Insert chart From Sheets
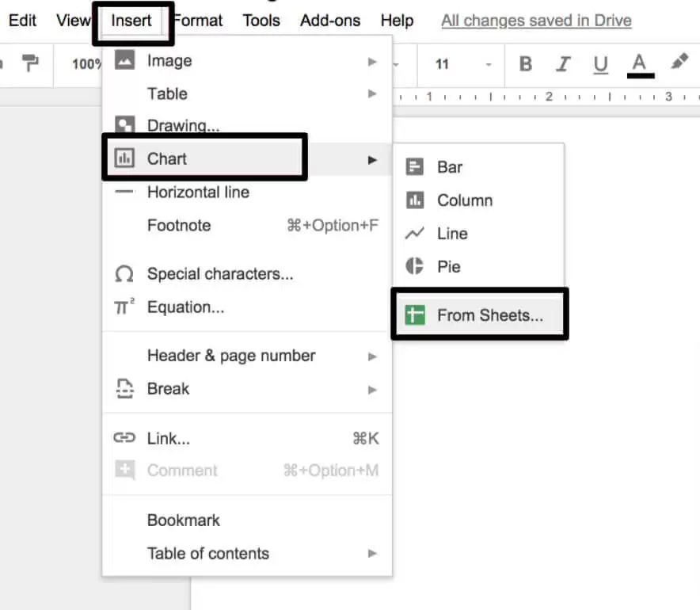 click(489, 315)
